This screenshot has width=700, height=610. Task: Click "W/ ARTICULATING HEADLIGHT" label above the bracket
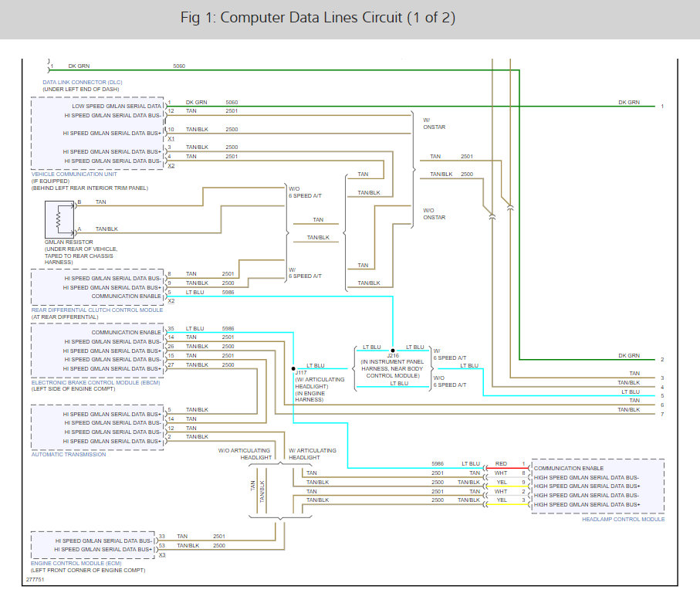313,454
